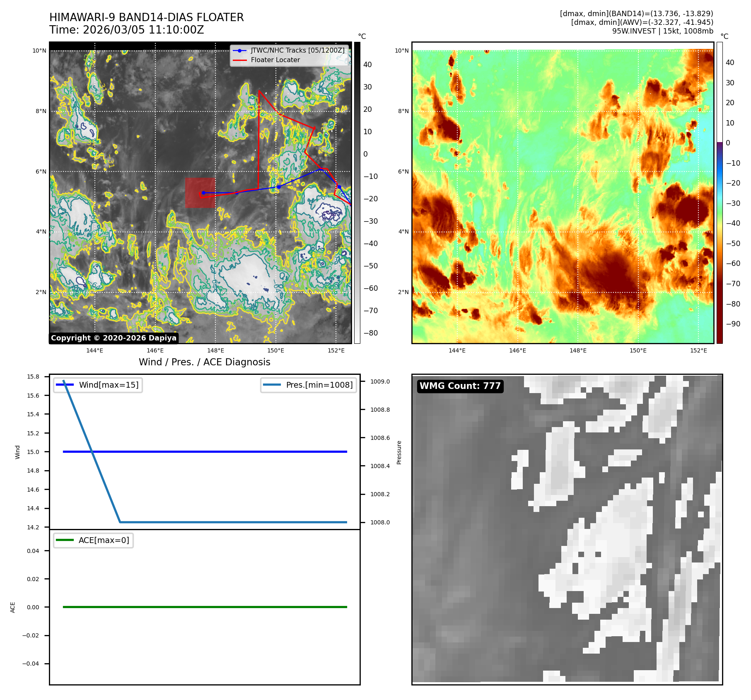
Task: Click the Time 2026/03/05 11:10:00Z timestamp
Action: pyautogui.click(x=127, y=30)
